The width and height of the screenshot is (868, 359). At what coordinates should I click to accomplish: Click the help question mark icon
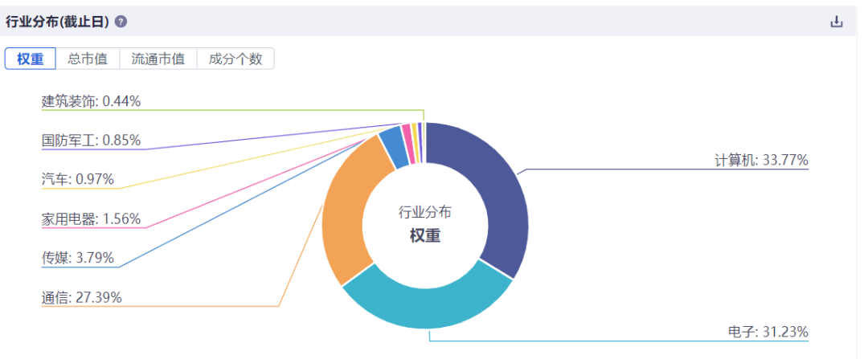pyautogui.click(x=121, y=22)
